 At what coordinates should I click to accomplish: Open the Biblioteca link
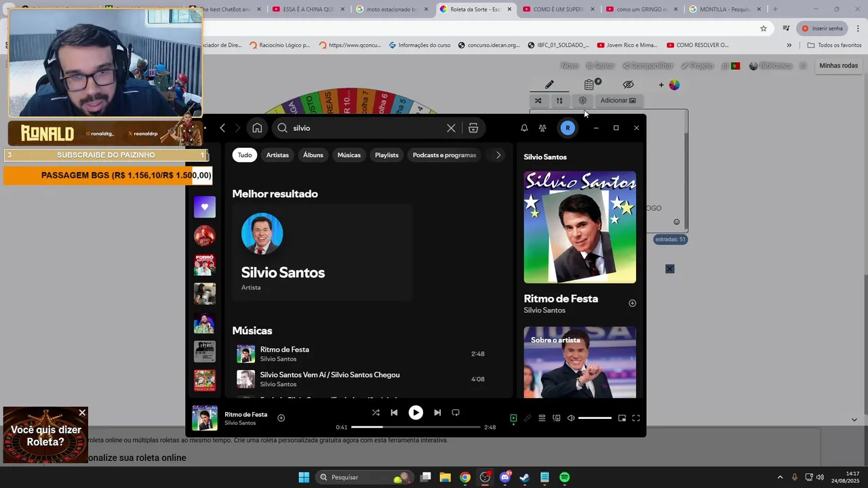pyautogui.click(x=771, y=66)
